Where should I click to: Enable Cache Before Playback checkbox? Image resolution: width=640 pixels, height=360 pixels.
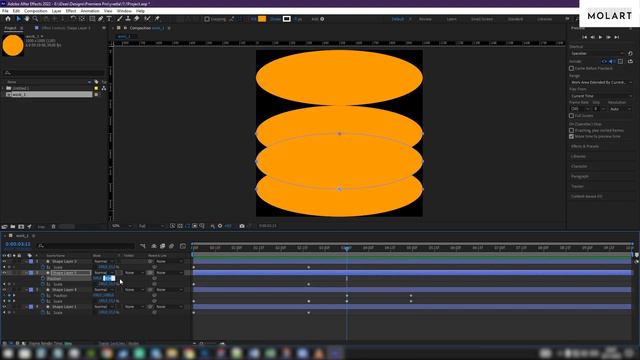571,68
